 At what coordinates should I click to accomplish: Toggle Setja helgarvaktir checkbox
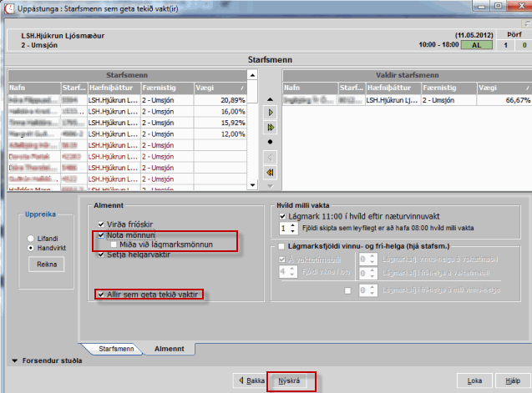(x=101, y=254)
